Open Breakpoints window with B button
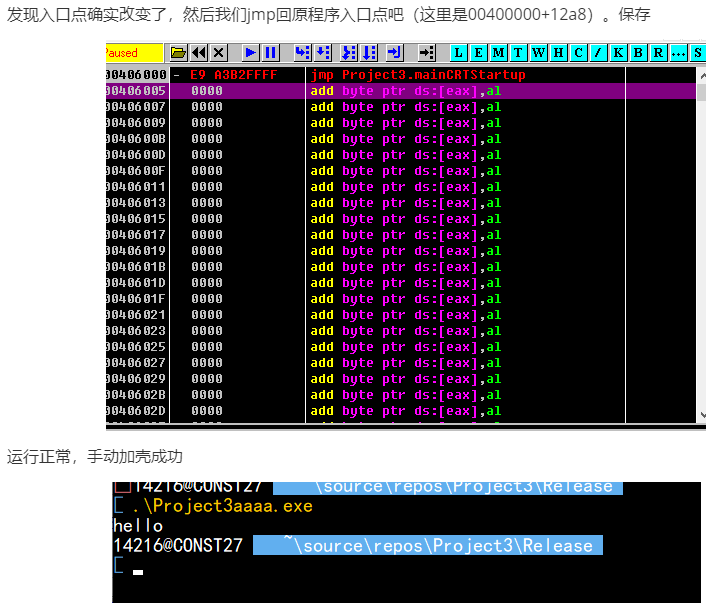Screen dimensions: 719x604 (638, 53)
